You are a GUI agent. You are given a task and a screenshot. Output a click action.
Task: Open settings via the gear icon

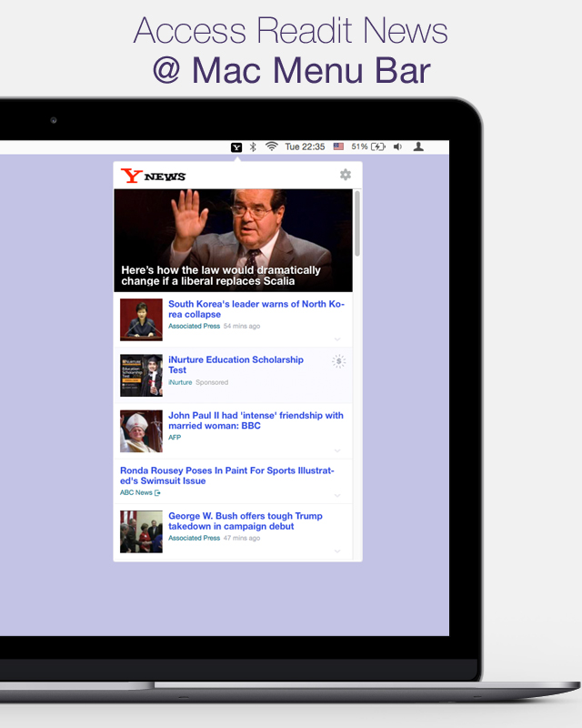point(346,175)
